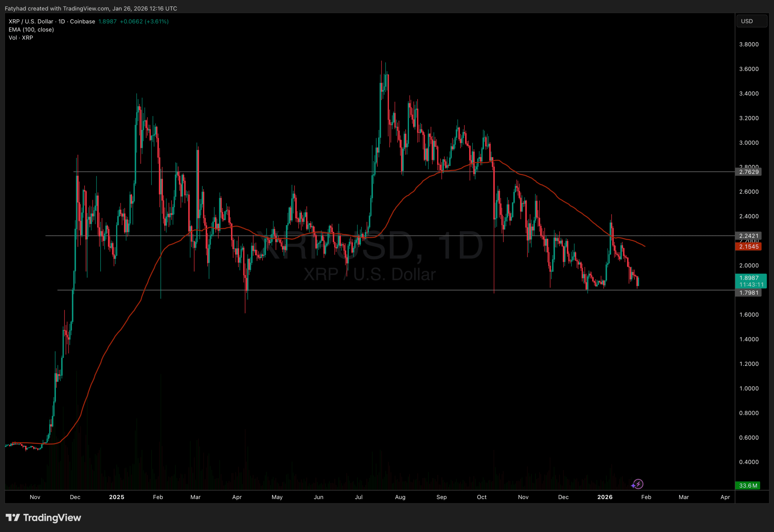
Task: Click the 2.1545 EMA price label
Action: 749,246
